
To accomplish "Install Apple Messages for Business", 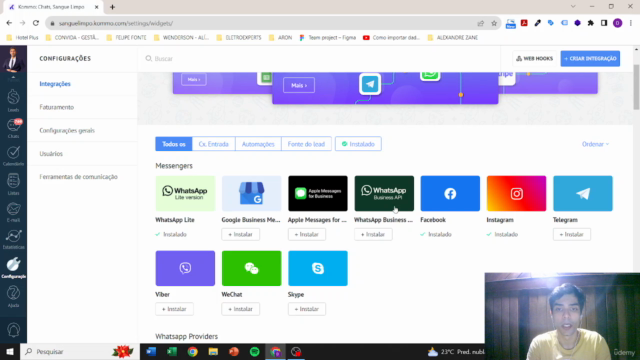I will click(307, 234).
